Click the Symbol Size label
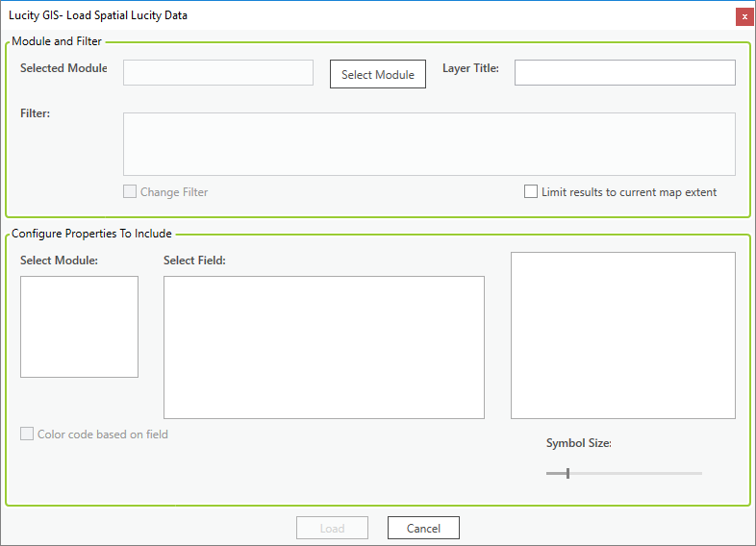Screen dimensions: 756x546 point(579,443)
